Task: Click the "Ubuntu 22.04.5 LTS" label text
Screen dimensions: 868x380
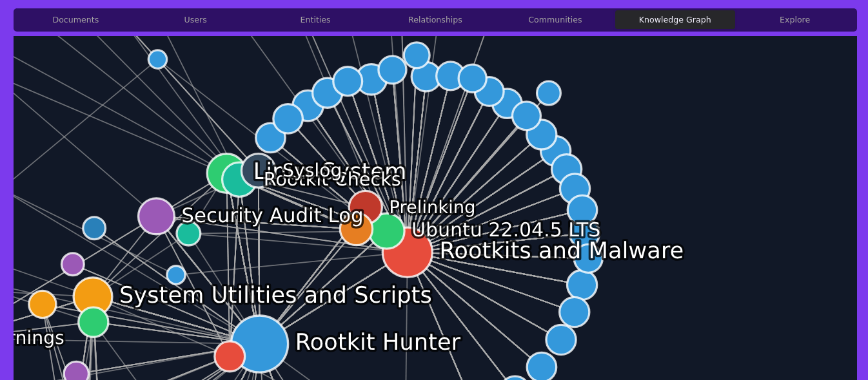Action: pyautogui.click(x=506, y=230)
